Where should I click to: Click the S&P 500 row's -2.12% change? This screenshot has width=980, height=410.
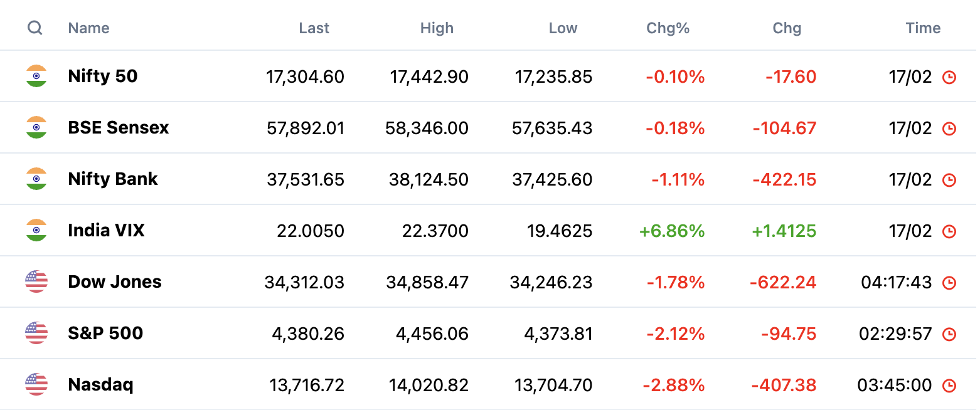click(x=675, y=334)
